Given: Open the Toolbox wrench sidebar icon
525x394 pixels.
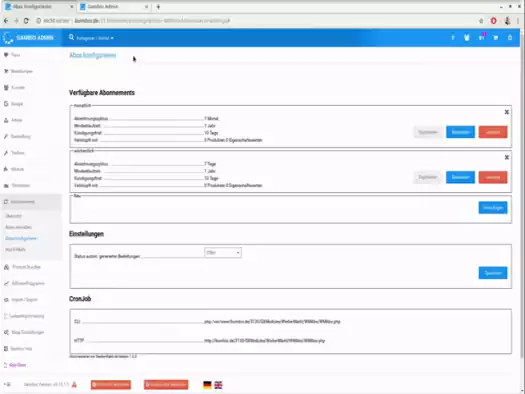Looking at the screenshot, I should pos(6,153).
